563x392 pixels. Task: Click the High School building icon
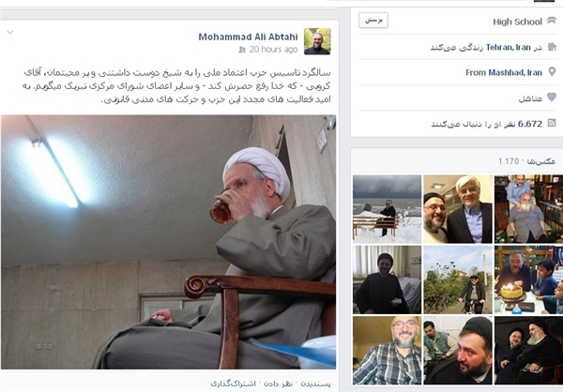coord(552,21)
